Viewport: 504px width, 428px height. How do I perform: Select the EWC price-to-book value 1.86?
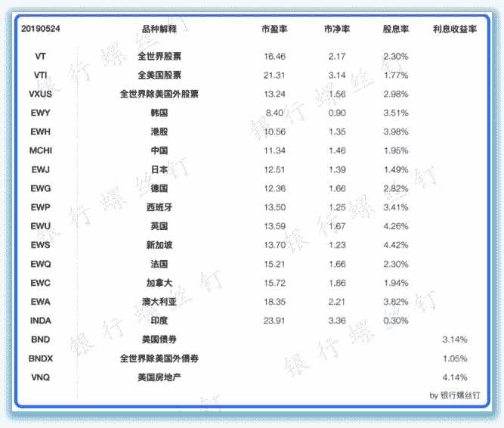coord(337,283)
